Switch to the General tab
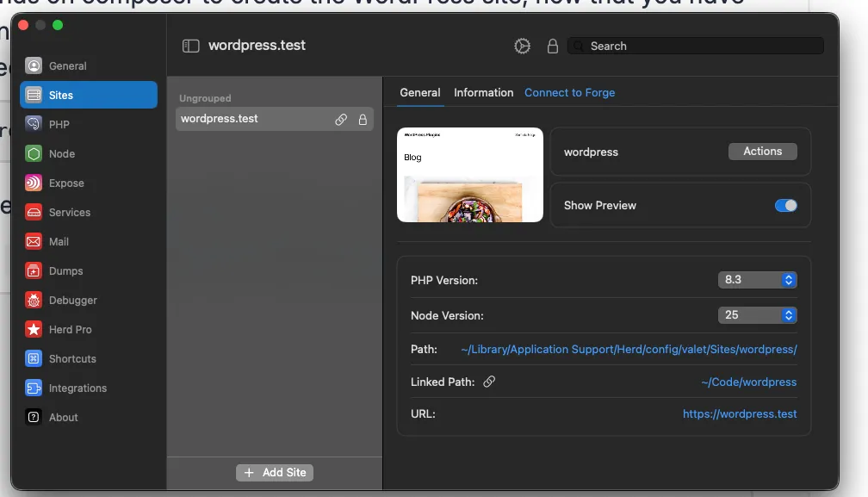The height and width of the screenshot is (497, 868). [420, 92]
